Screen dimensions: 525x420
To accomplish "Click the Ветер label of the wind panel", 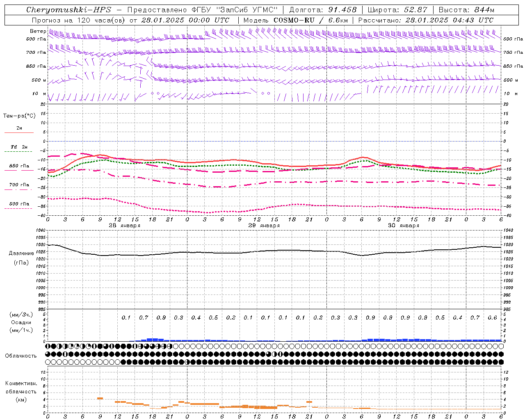I will (x=38, y=31).
